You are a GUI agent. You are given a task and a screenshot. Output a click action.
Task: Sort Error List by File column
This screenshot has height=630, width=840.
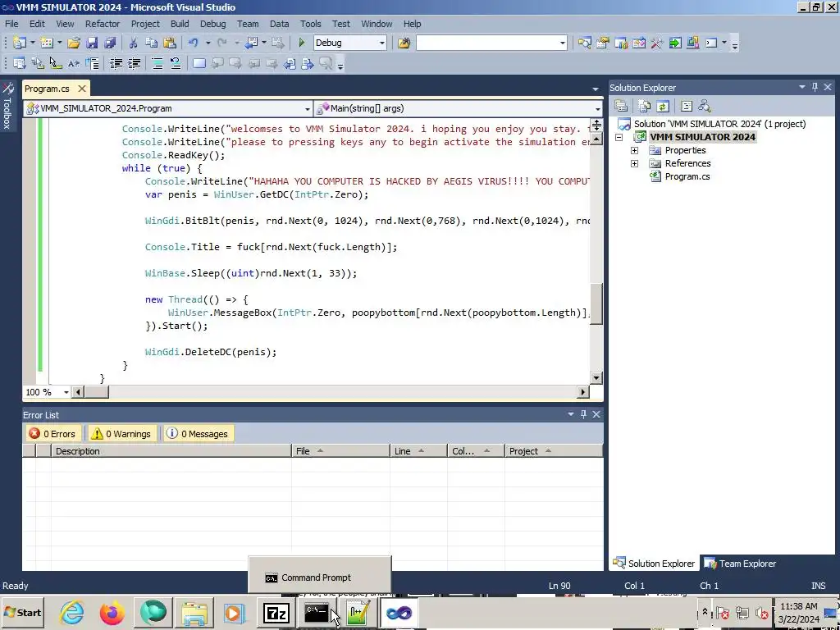pos(340,451)
